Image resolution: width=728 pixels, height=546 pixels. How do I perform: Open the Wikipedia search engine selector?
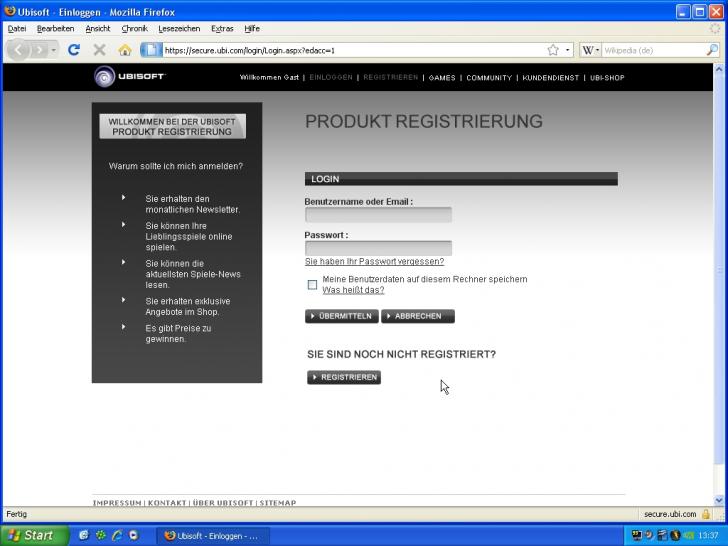(591, 50)
